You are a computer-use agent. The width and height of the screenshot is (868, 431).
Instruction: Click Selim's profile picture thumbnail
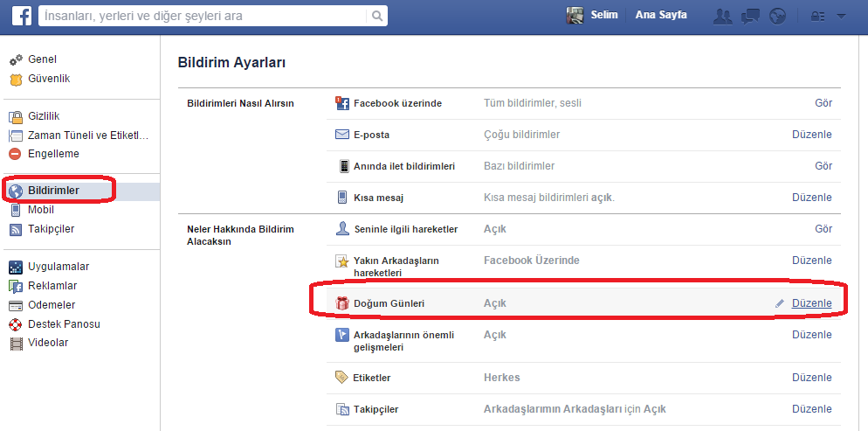click(x=575, y=16)
